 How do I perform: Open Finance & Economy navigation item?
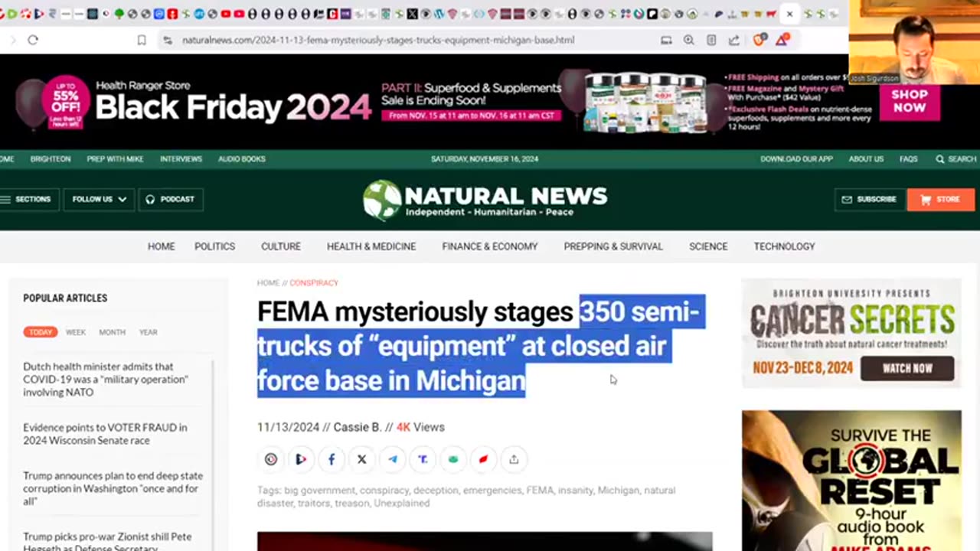click(490, 246)
